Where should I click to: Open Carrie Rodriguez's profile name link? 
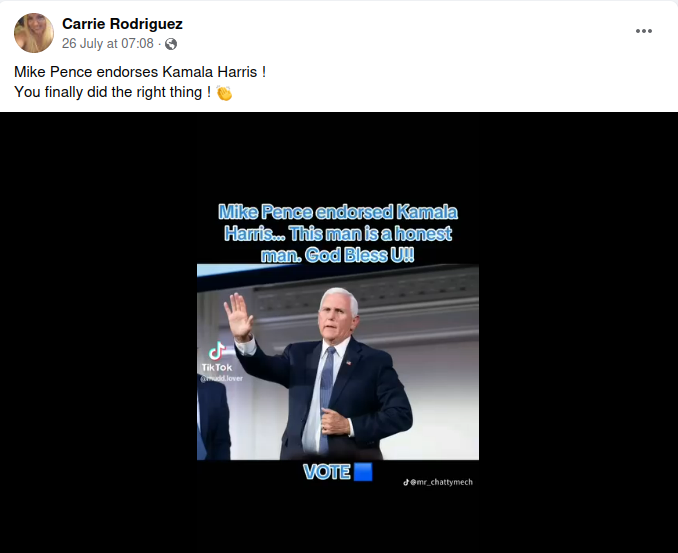click(122, 24)
